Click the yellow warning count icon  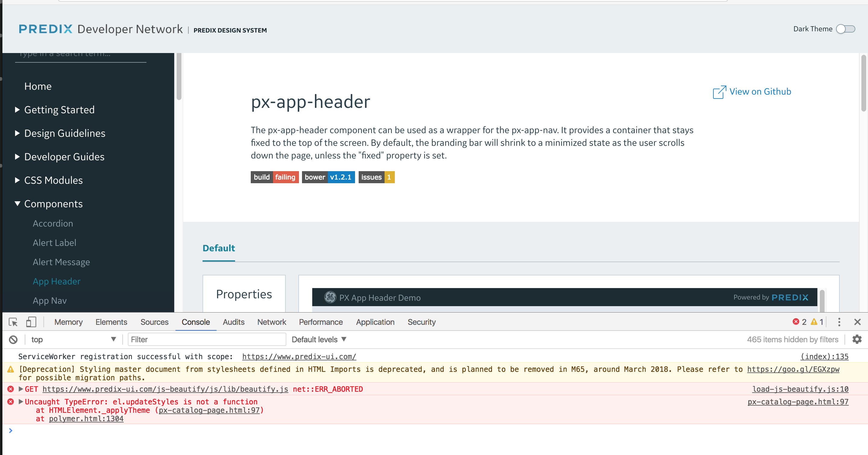click(x=814, y=322)
